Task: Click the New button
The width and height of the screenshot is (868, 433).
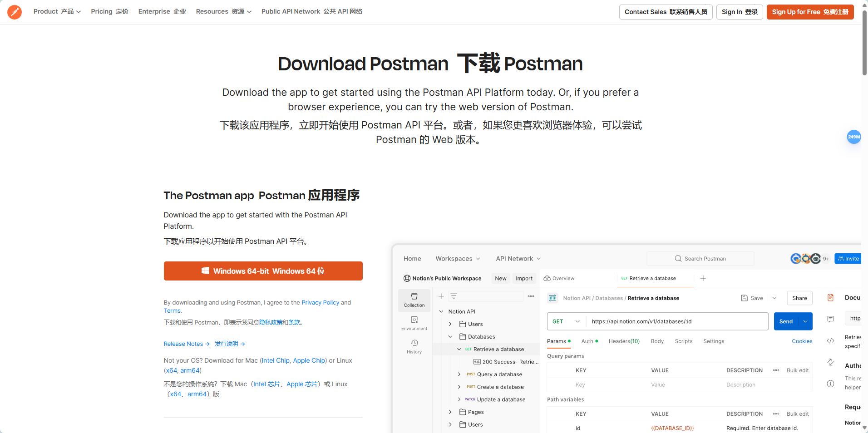Action: point(501,278)
